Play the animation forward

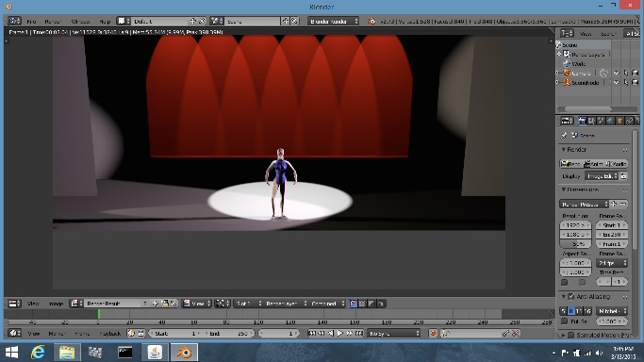pos(340,334)
